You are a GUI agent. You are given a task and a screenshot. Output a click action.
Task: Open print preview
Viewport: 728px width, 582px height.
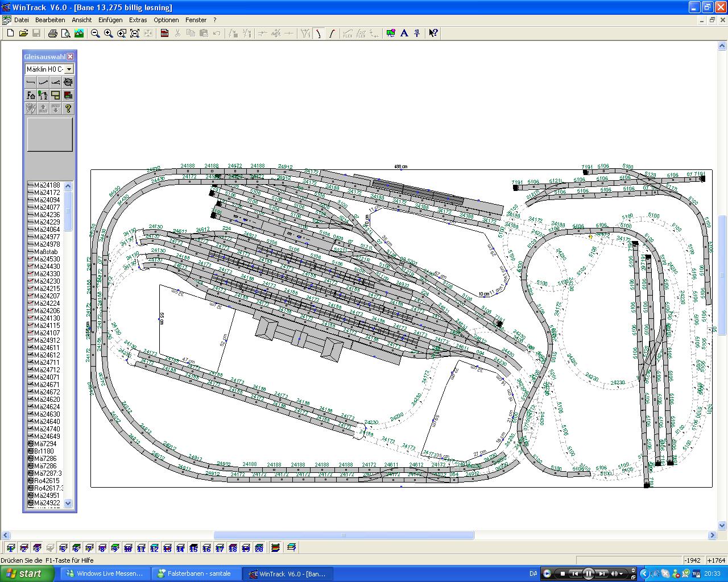click(x=66, y=34)
